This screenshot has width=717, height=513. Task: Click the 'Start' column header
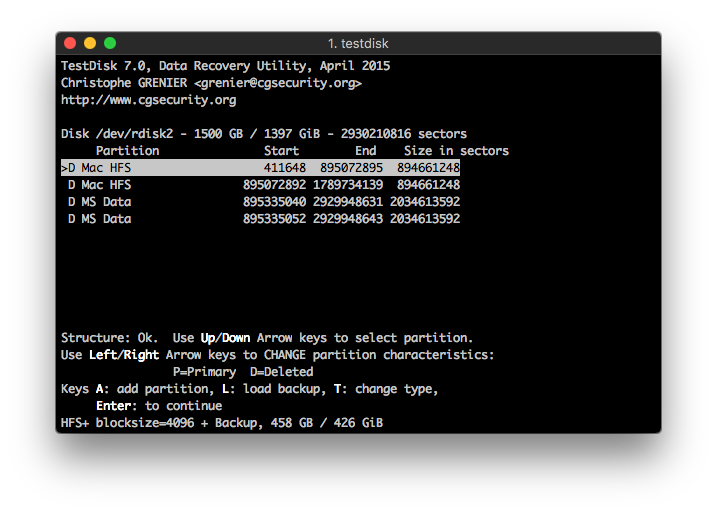tap(281, 151)
